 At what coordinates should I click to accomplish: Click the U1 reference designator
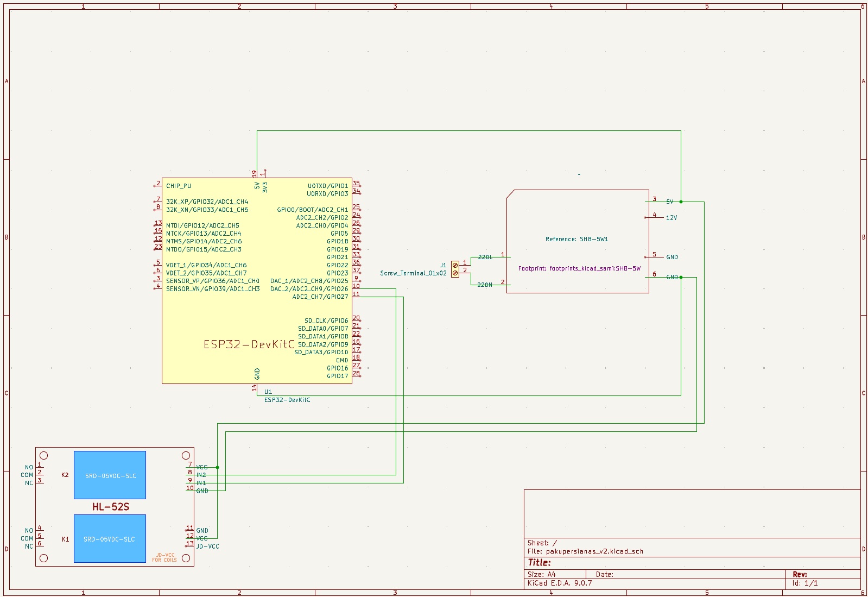(268, 392)
